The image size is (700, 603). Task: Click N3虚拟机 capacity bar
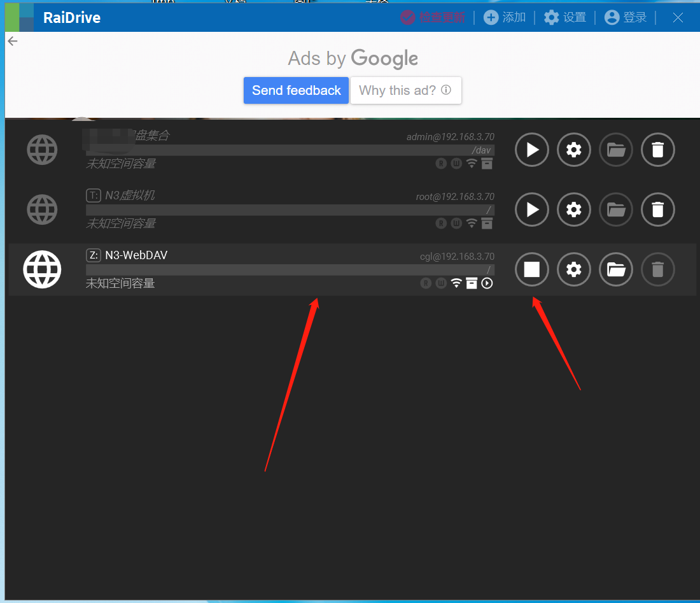(x=290, y=210)
